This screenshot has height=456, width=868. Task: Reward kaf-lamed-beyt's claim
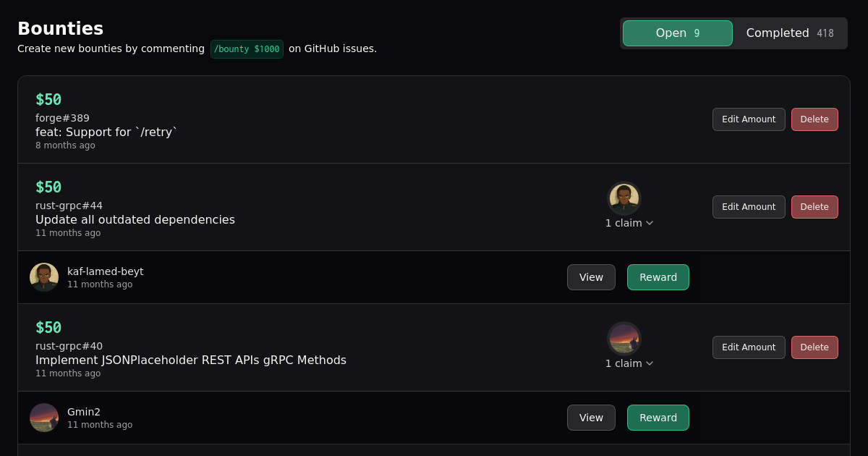[x=658, y=277]
